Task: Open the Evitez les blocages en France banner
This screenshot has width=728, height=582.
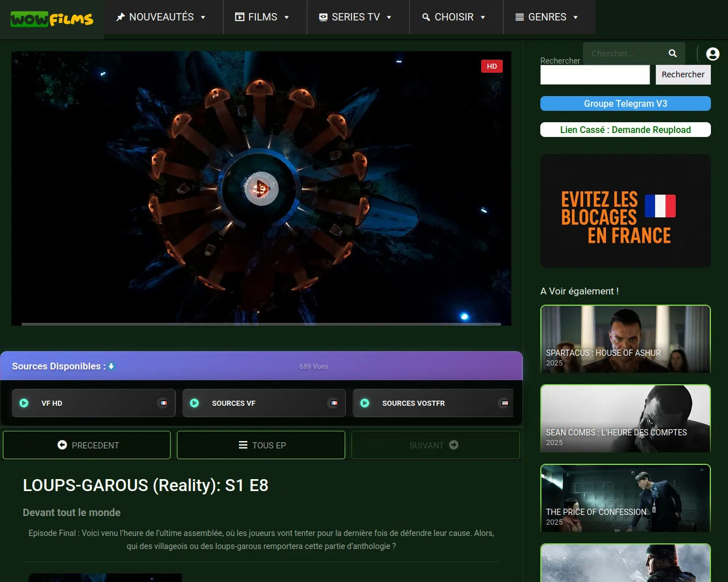Action: pos(626,211)
